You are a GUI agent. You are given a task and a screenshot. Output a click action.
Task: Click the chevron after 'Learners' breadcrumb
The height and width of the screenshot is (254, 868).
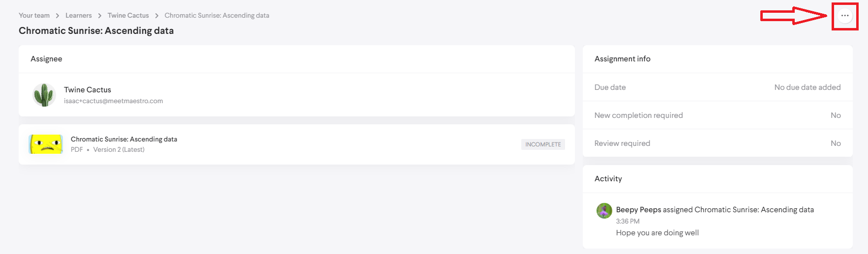[x=100, y=16]
